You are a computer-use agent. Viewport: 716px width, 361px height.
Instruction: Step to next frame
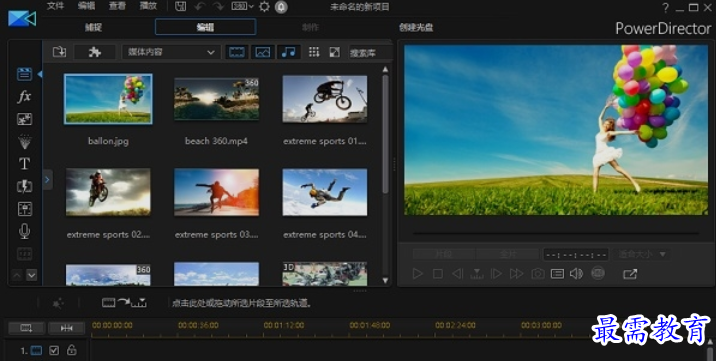[496, 274]
